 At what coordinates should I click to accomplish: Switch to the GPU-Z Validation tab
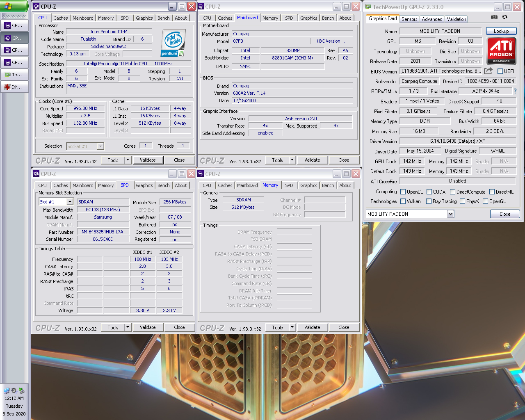[x=457, y=19]
